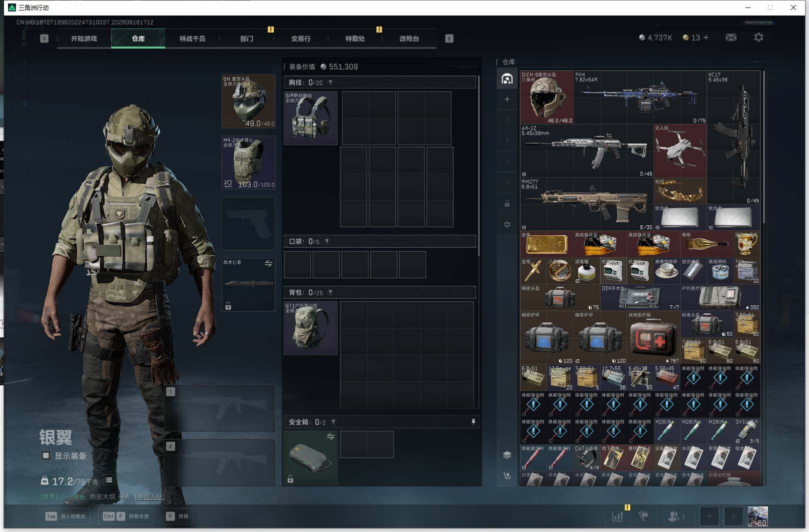Select the equipped GN重型头盔 helmet slot
This screenshot has width=809, height=532.
point(248,102)
